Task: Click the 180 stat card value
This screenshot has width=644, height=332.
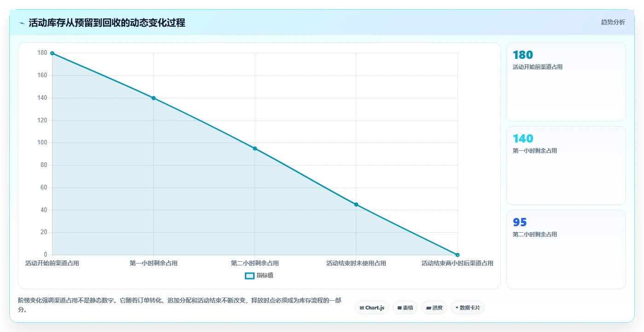Action: point(522,55)
